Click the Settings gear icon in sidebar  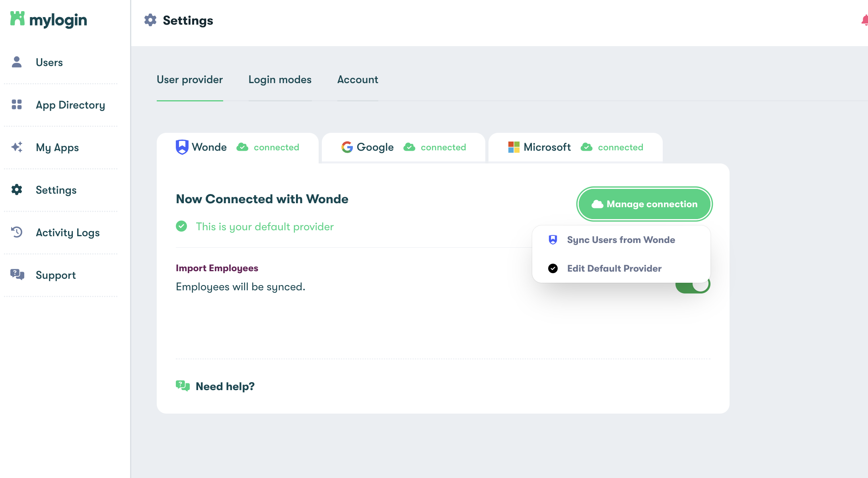point(17,190)
